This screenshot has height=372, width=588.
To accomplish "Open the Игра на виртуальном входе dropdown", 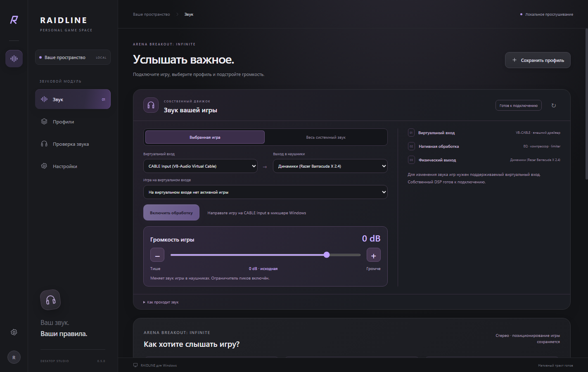I will [266, 192].
